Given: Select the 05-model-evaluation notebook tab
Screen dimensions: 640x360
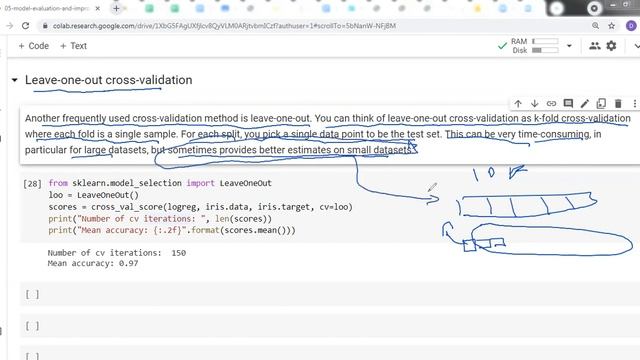Looking at the screenshot, I should pyautogui.click(x=48, y=8).
